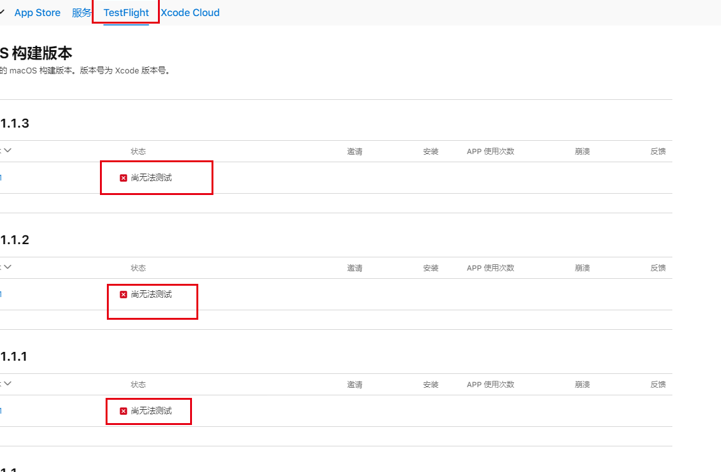The image size is (721, 472).
Task: Click the 崩溃 column header in 1.1.2 table
Action: coord(582,268)
